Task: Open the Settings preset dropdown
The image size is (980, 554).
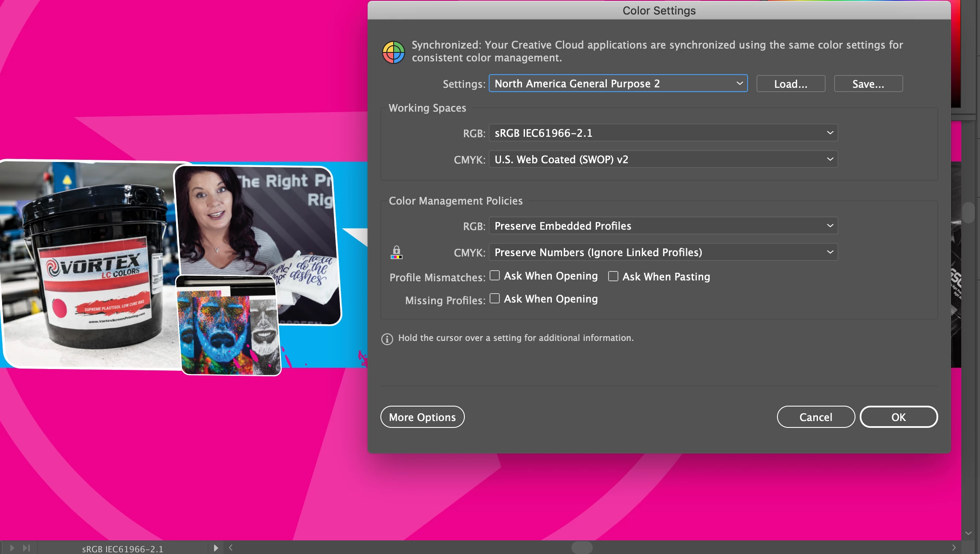Action: pos(618,84)
